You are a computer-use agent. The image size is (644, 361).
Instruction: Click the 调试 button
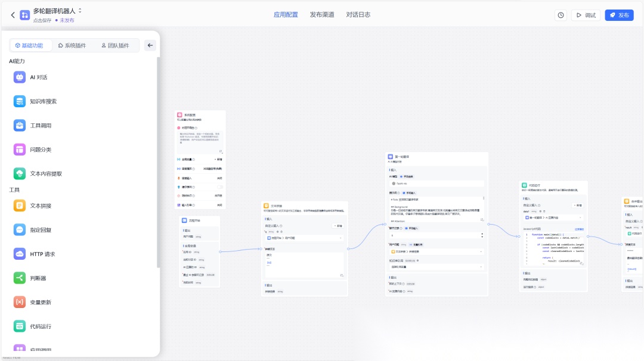(586, 15)
